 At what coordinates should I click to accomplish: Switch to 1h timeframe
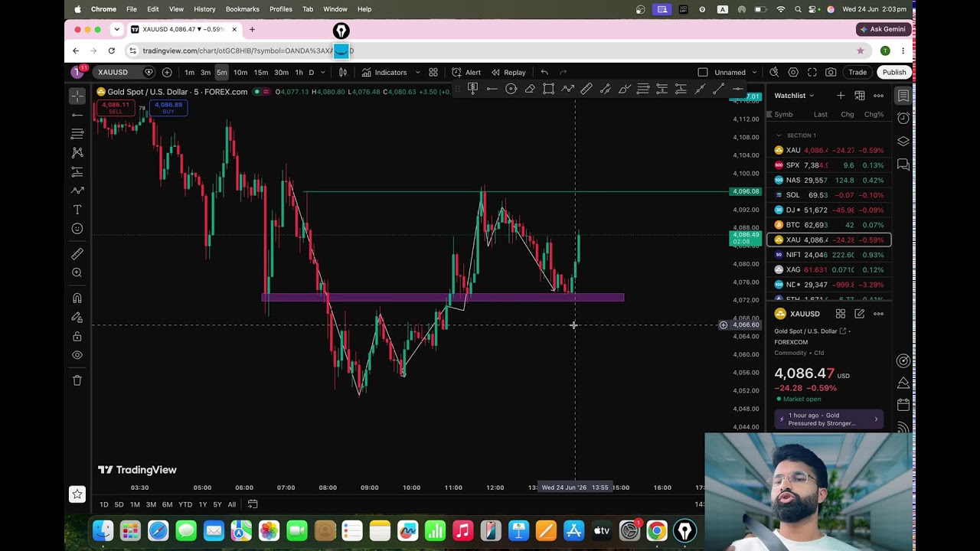pos(299,73)
